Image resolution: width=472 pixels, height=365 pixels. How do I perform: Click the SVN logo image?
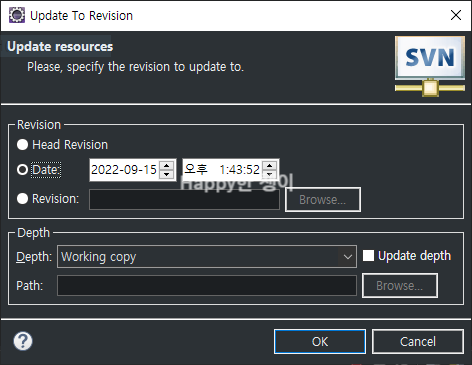430,66
